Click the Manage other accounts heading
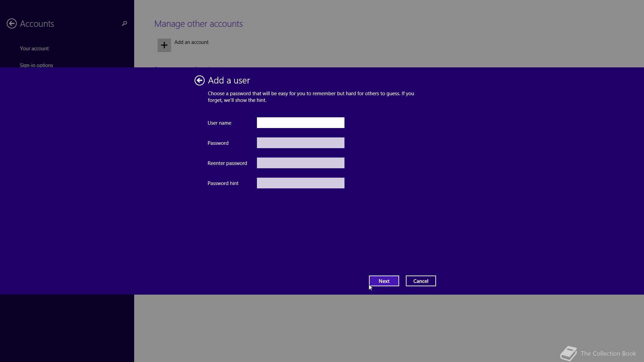This screenshot has width=644, height=362. point(198,24)
